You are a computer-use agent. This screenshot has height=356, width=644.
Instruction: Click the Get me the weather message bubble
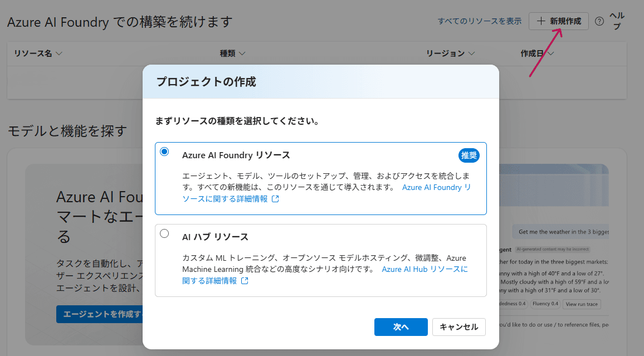(x=560, y=232)
